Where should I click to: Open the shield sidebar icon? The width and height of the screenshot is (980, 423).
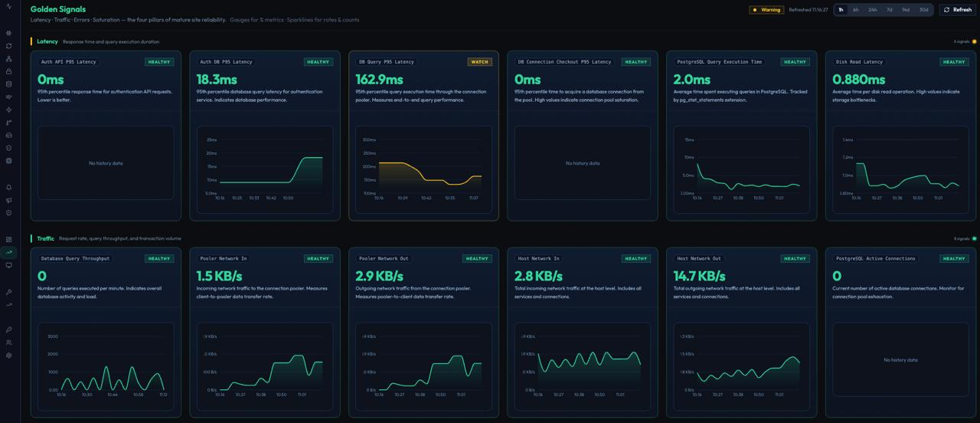click(x=9, y=148)
